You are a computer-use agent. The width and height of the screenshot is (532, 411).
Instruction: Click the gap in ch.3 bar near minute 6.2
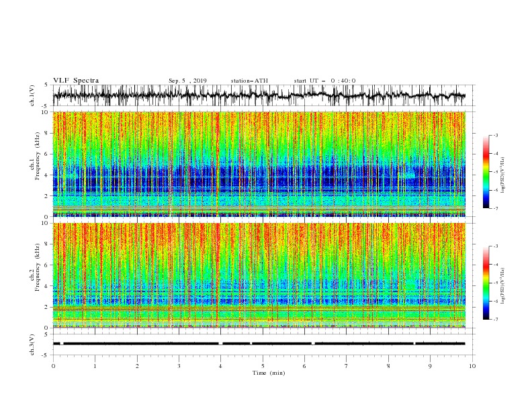(x=313, y=344)
